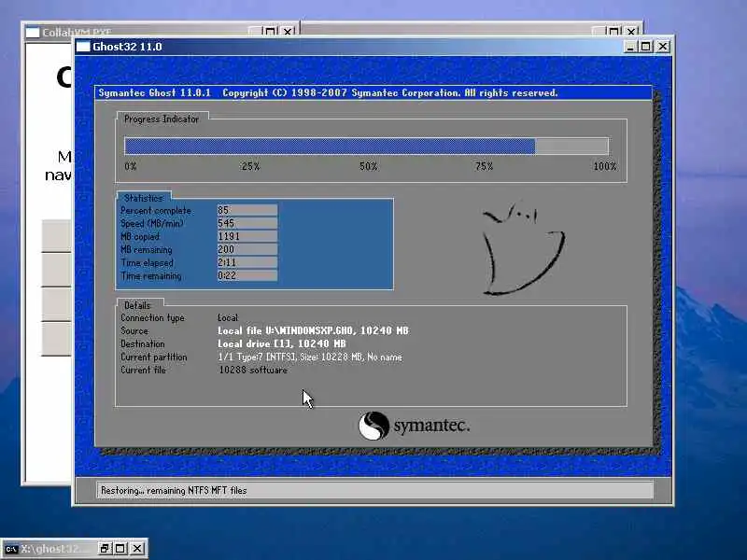Click the 100% mark under progress bar

604,166
